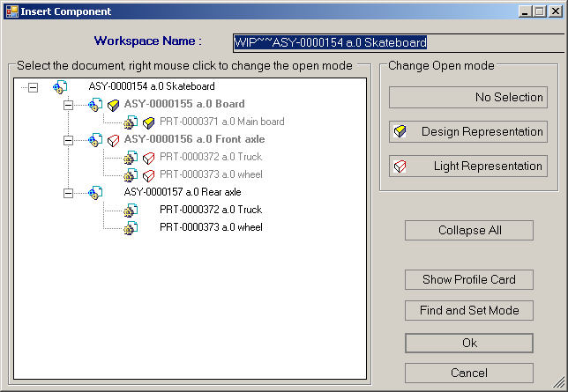
Task: Click red light icon next to ASY-0000156 Front axle
Action: tap(113, 140)
